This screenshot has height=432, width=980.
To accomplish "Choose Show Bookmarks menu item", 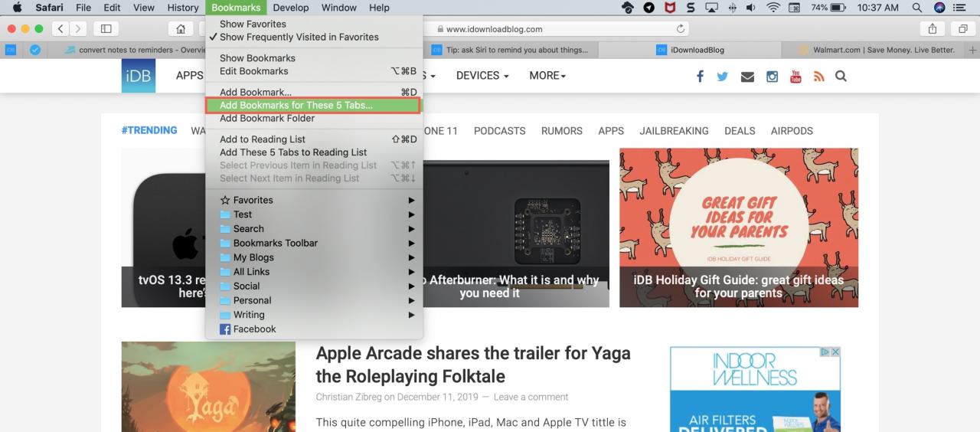I will [314, 57].
